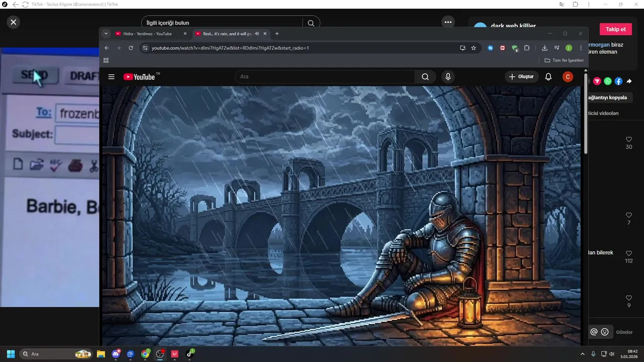Screen dimensions: 644x362
Task: View site information icon in address bar
Action: (x=145, y=48)
